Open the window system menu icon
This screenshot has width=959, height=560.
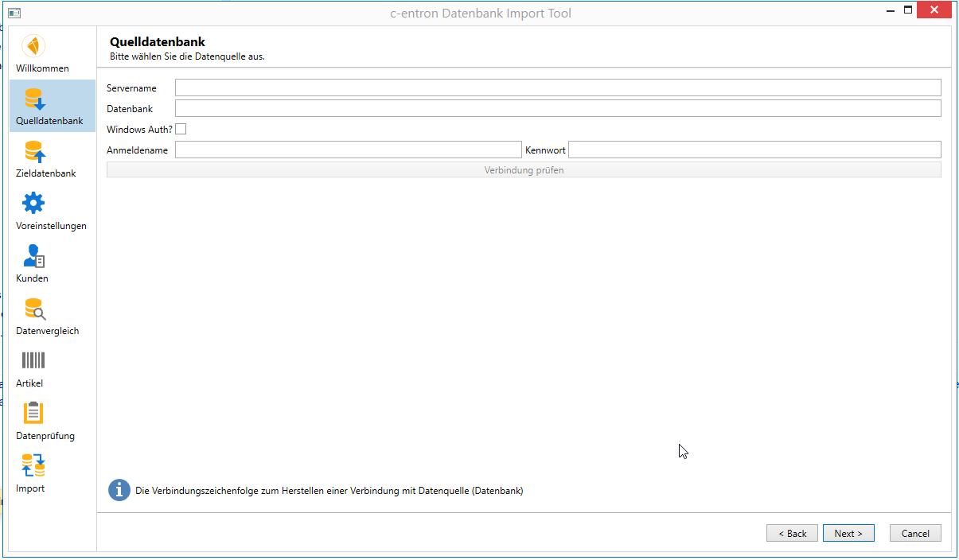14,13
